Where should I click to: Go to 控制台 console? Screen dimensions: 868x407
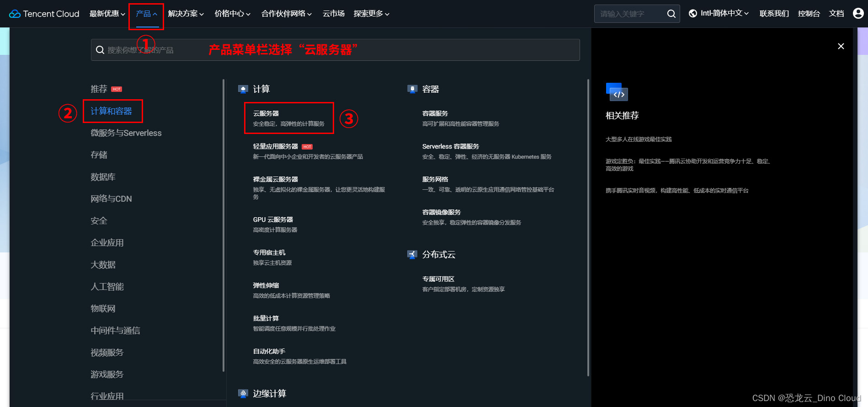point(809,14)
